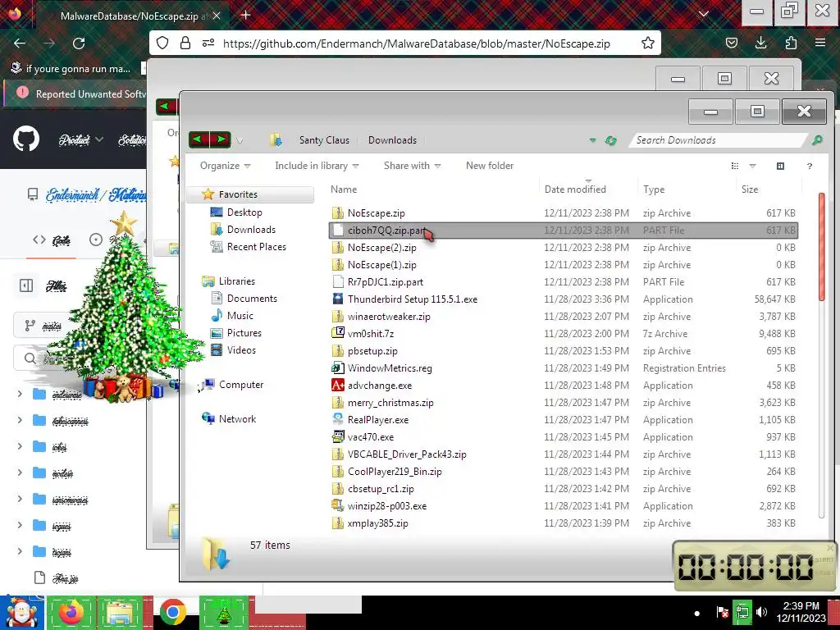Reload the GitHub page in Firefox

point(79,43)
